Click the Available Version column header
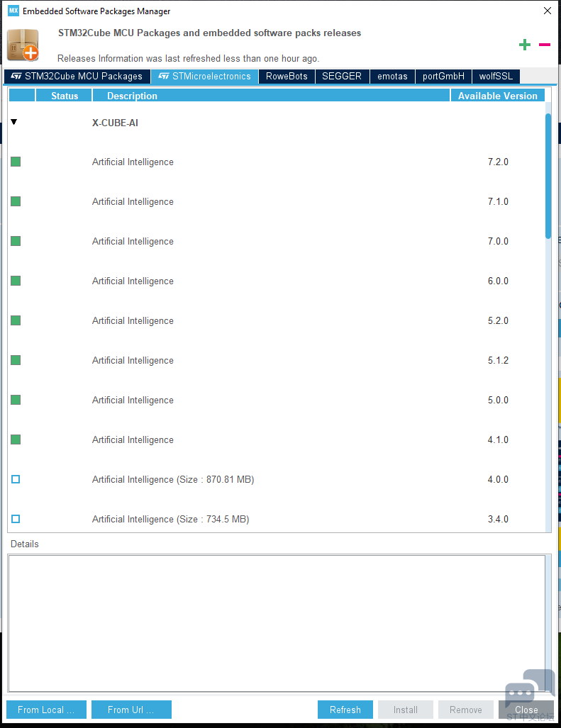This screenshot has width=561, height=728. (497, 96)
